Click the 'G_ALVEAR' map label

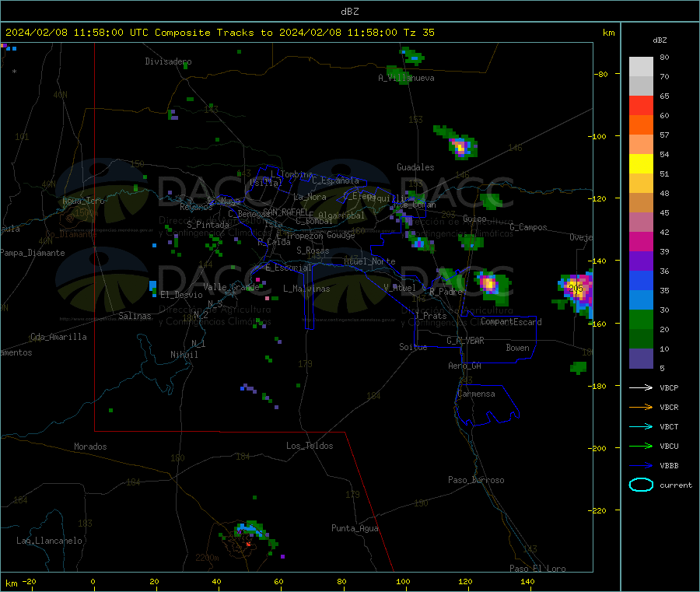[465, 341]
